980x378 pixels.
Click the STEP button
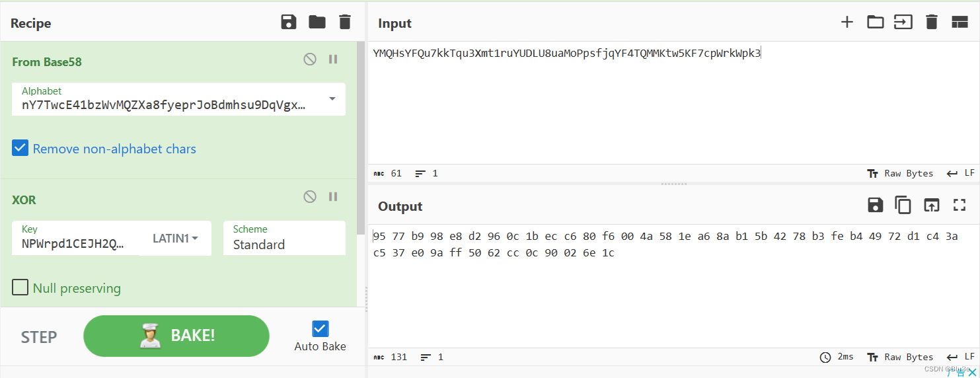point(39,337)
